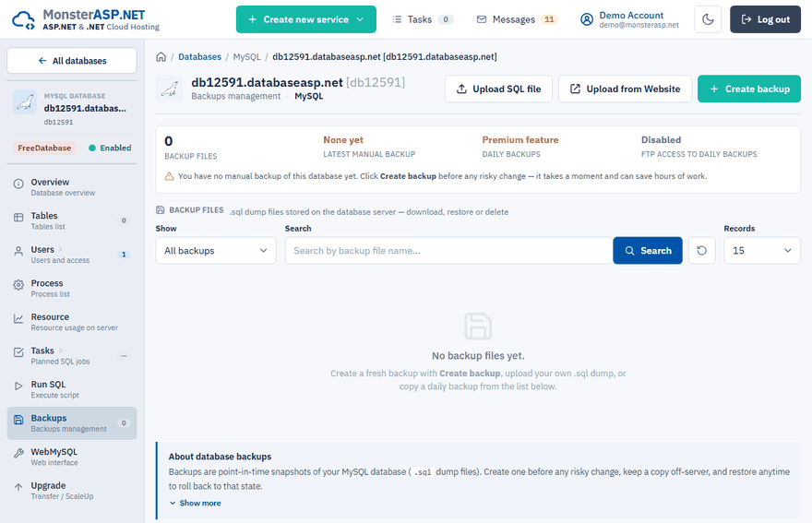Click the 'None yet' latest manual backup text
The image size is (812, 523).
click(x=343, y=140)
